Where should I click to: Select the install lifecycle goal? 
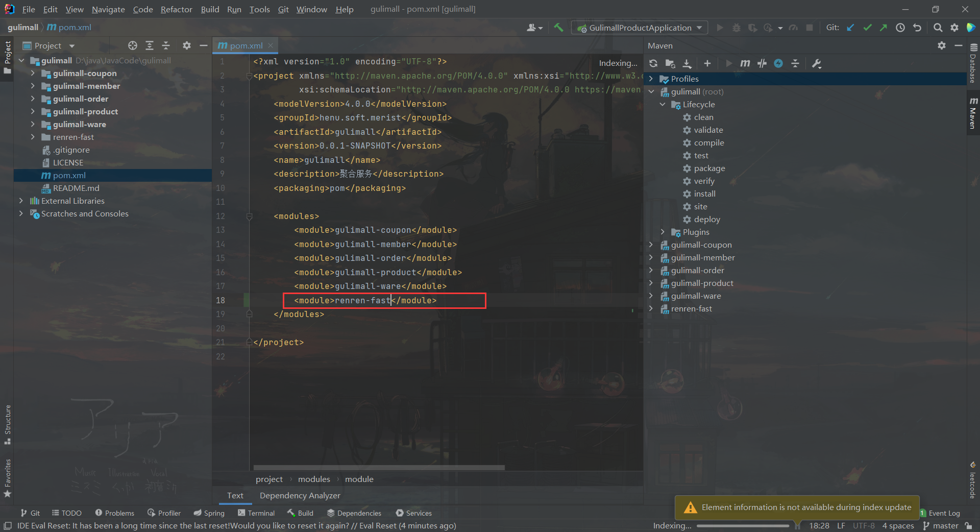pyautogui.click(x=704, y=194)
